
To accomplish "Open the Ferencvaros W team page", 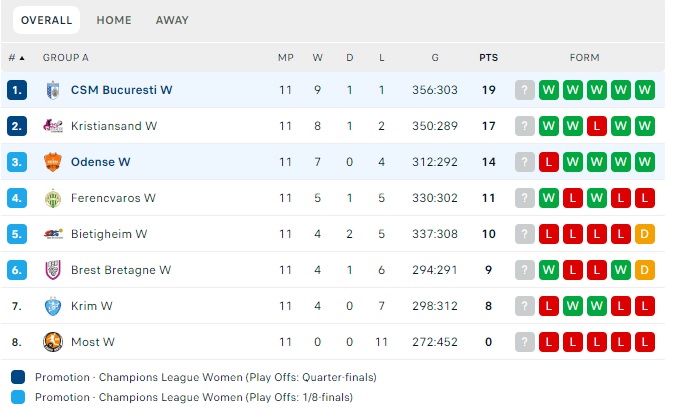I will 113,198.
